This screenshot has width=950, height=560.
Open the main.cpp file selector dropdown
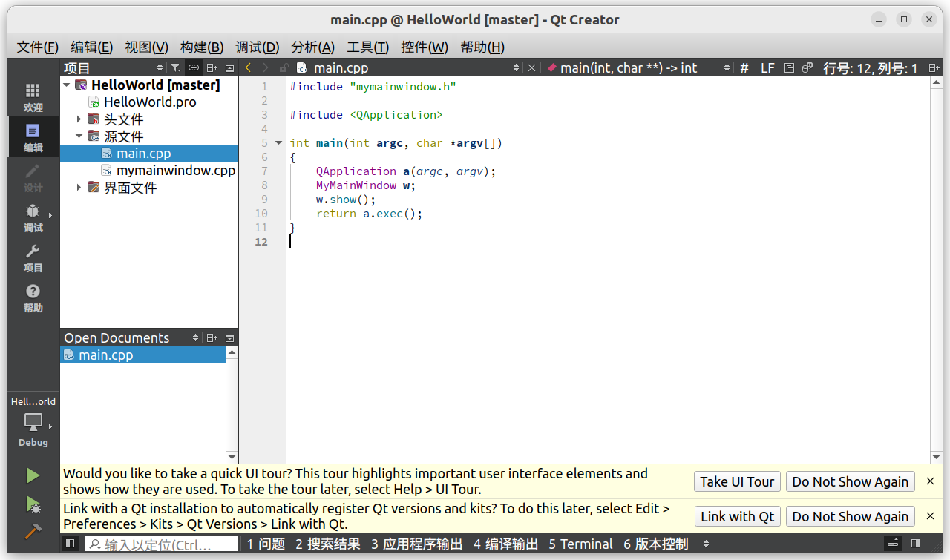408,67
